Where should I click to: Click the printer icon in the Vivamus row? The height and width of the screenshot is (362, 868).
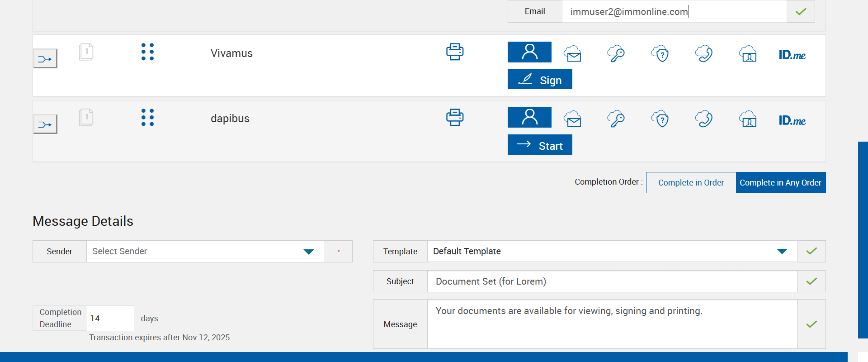(x=455, y=52)
